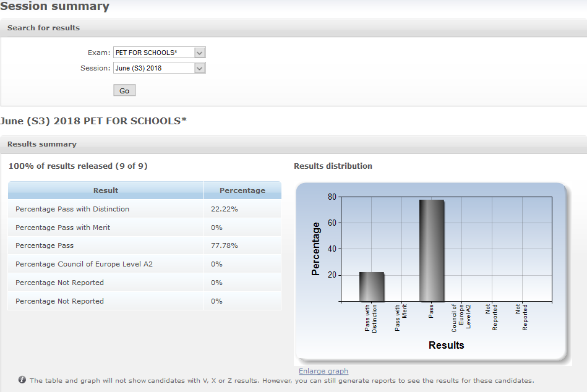Click the Council of Europe Level A2 axis label
Viewport: 587px width, 392px height.
pos(461,318)
